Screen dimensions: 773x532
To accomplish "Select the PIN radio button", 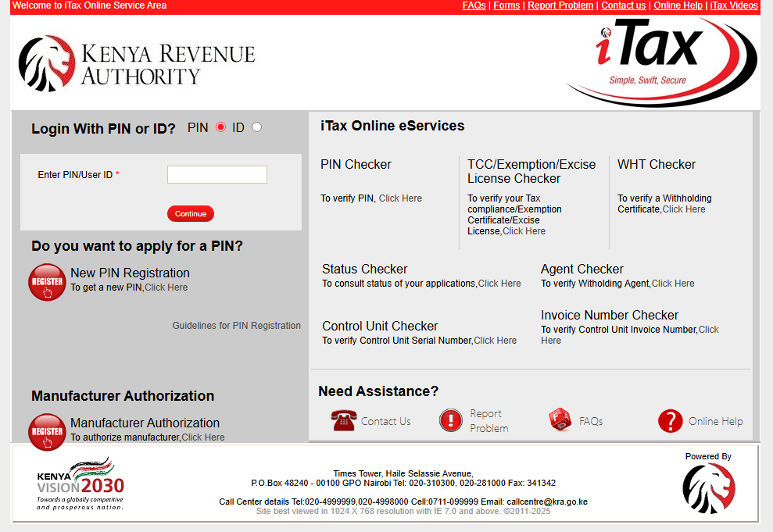I will point(220,127).
